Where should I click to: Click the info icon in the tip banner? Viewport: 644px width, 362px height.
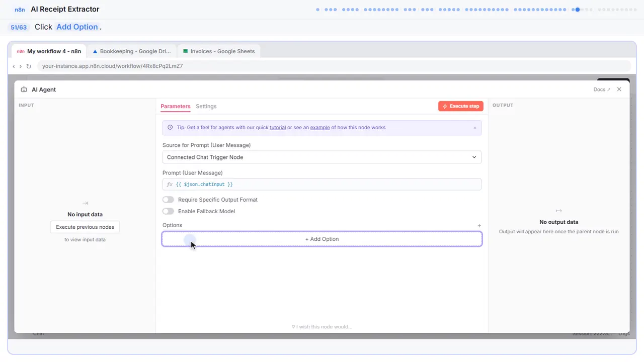tap(170, 128)
